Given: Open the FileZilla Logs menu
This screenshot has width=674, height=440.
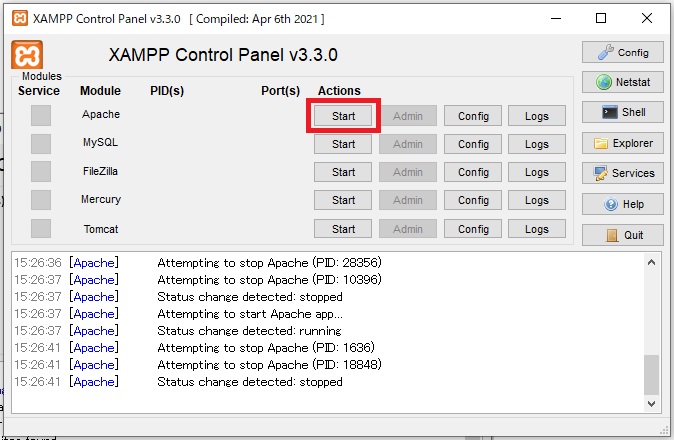Looking at the screenshot, I should 537,172.
